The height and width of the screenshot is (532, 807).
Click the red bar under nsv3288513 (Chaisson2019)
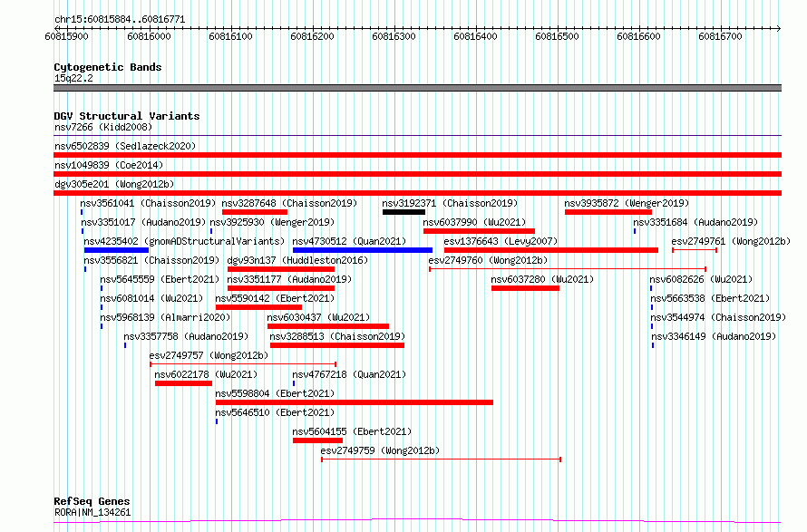point(337,345)
